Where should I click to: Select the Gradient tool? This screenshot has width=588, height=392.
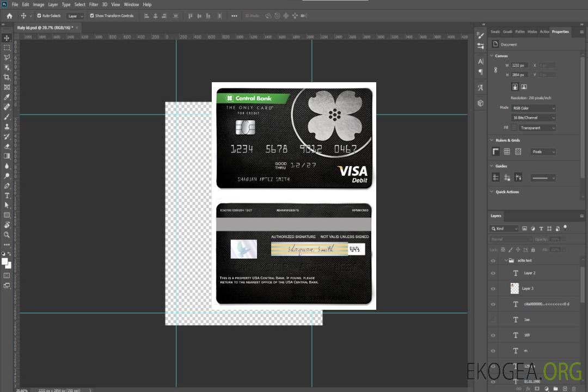pyautogui.click(x=7, y=156)
